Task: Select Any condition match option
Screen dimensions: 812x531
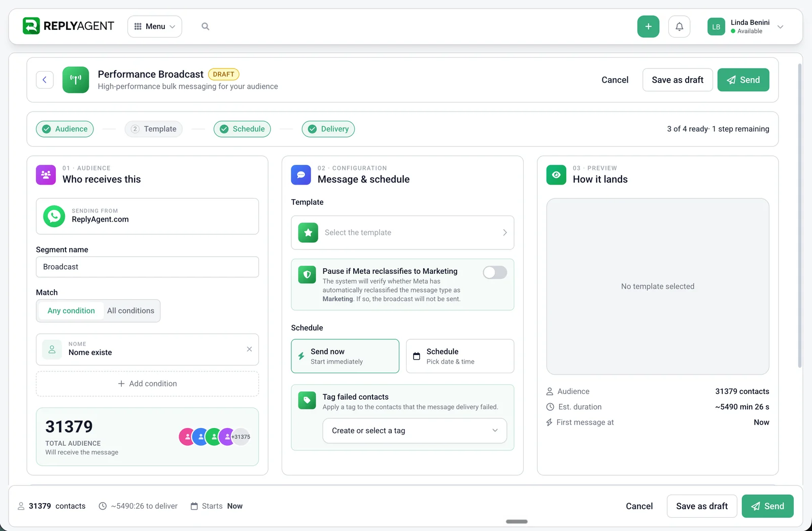Action: (71, 311)
